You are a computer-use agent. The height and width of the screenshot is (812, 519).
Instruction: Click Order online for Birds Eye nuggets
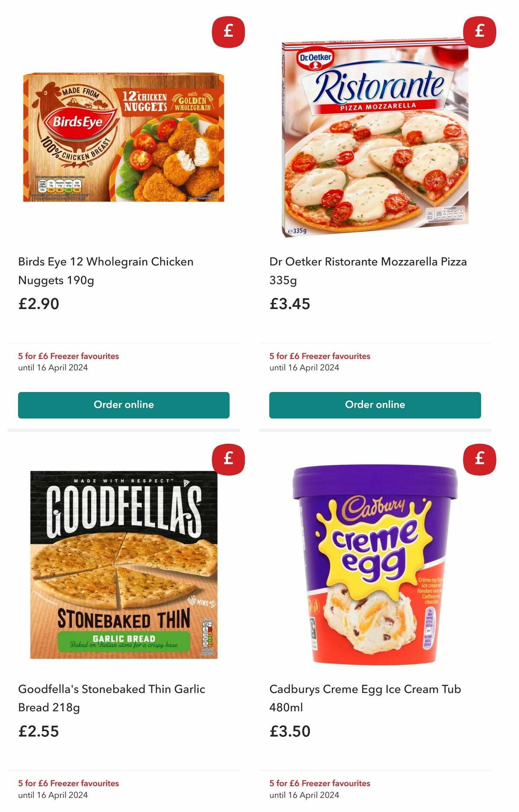124,404
